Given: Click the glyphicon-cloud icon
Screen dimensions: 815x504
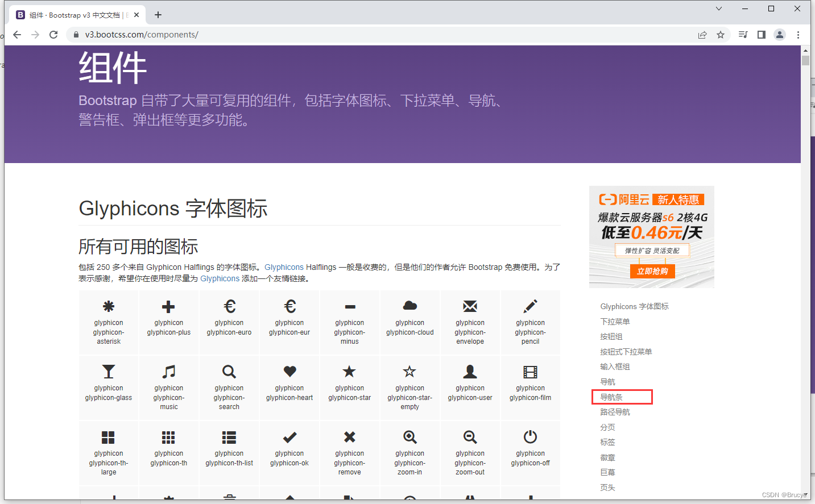Looking at the screenshot, I should tap(410, 306).
